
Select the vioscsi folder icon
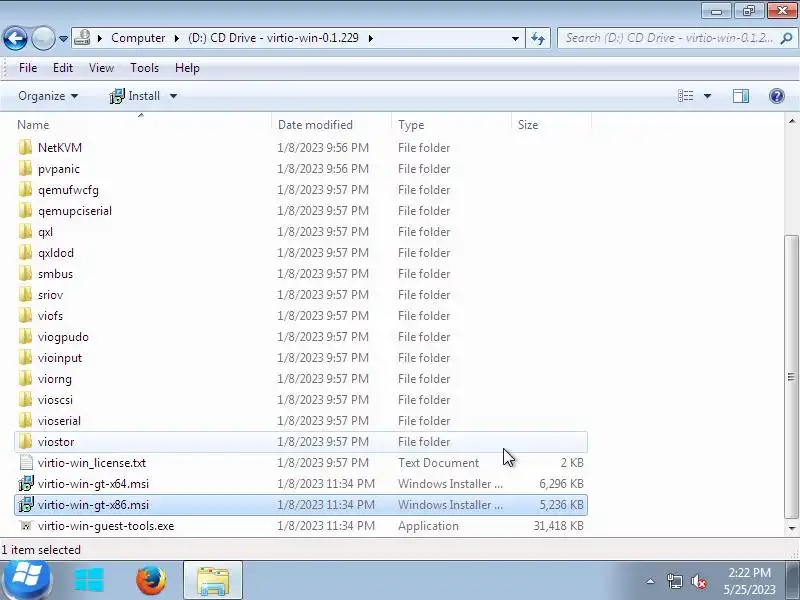click(x=25, y=398)
